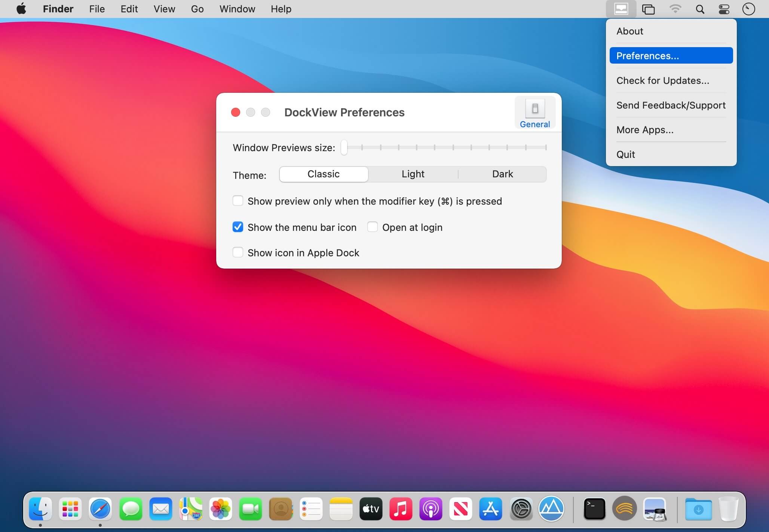769x532 pixels.
Task: Open System Preferences in the Dock
Action: click(x=521, y=509)
